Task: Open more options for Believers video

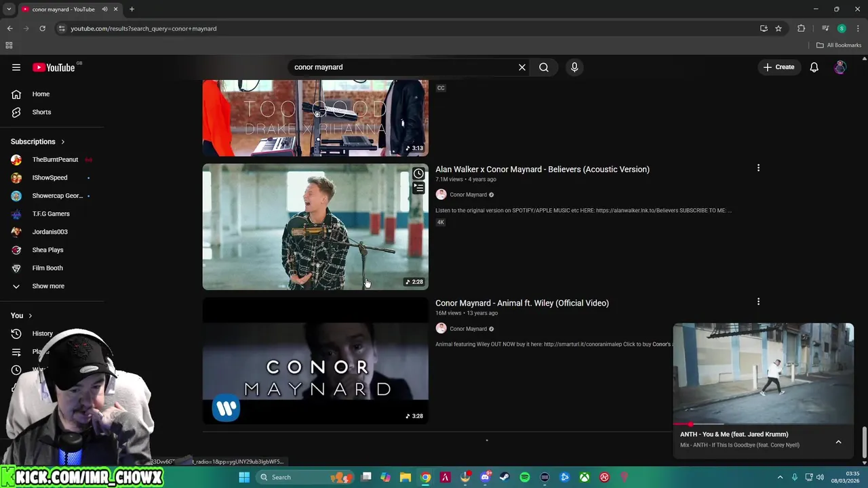Action: point(758,168)
